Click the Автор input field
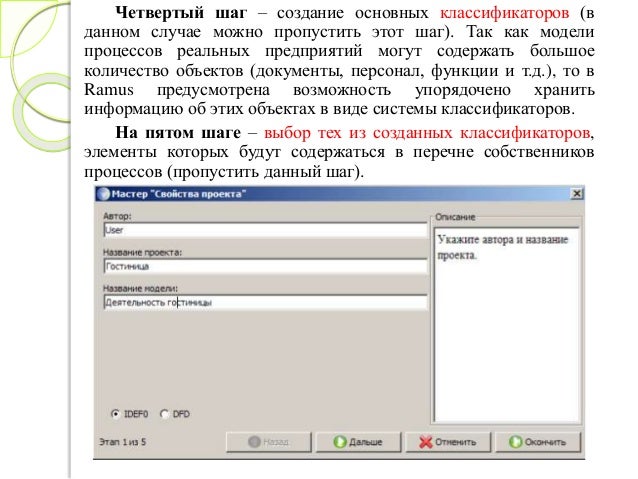This screenshot has height=479, width=638. pyautogui.click(x=265, y=230)
